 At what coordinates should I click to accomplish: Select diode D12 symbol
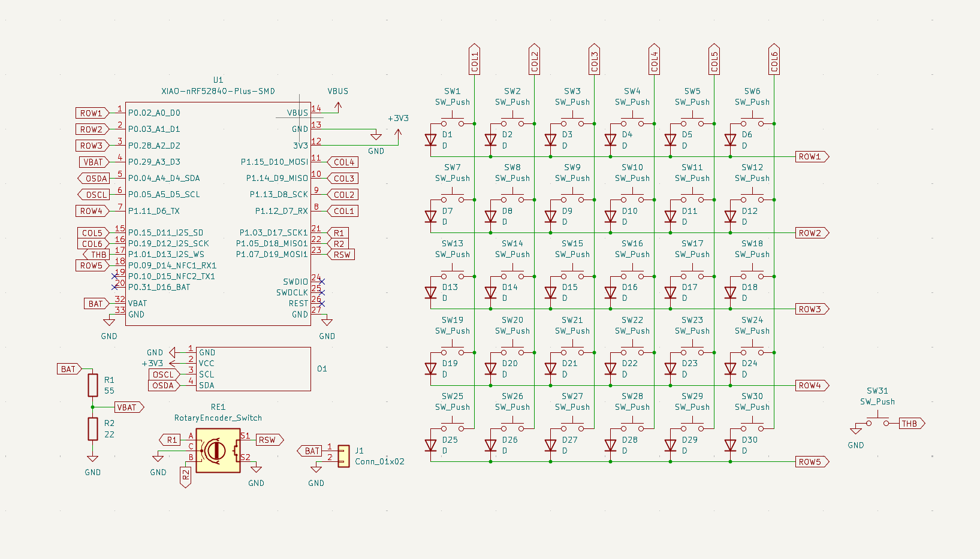click(x=730, y=216)
